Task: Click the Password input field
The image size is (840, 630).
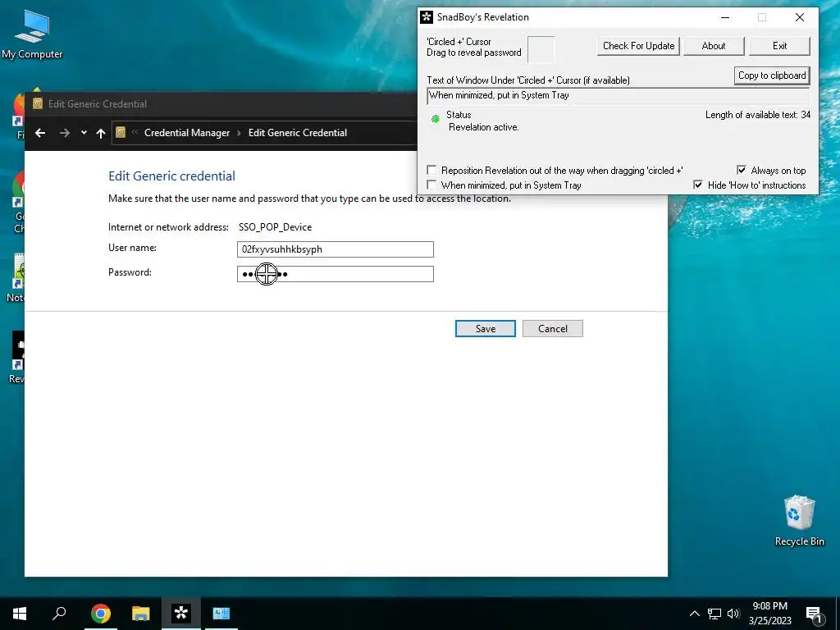Action: click(336, 274)
